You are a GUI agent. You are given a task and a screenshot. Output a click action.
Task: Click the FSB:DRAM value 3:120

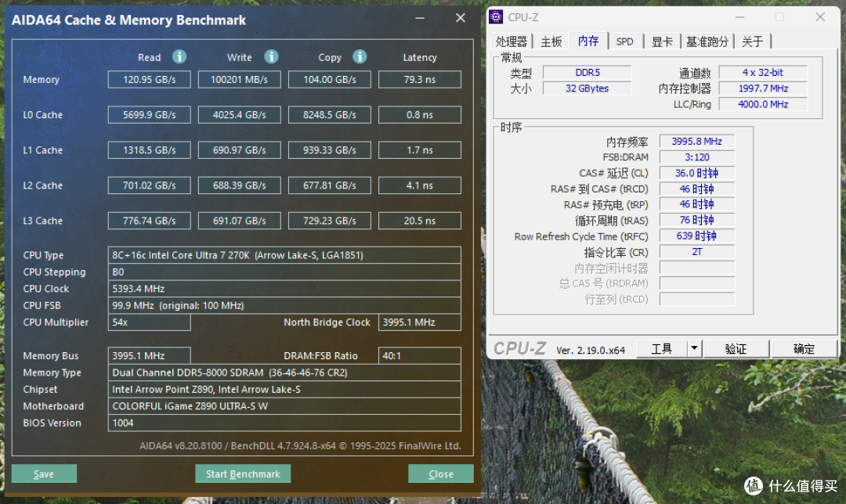point(696,157)
